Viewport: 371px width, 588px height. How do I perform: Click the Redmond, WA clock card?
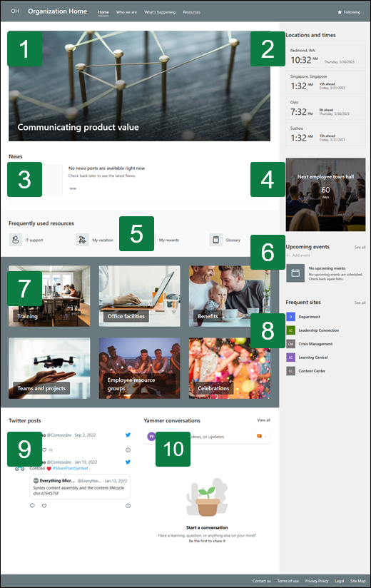click(325, 56)
